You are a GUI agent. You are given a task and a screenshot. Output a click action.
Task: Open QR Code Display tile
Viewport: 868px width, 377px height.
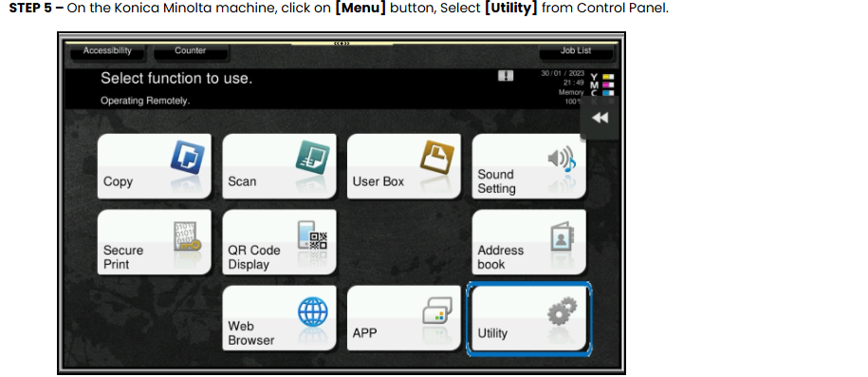pos(279,242)
